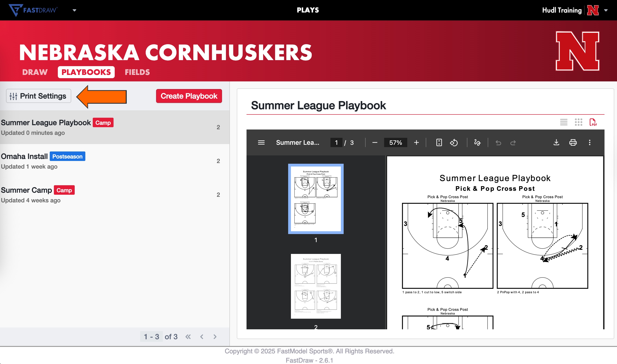Click the fit to page icon

[439, 142]
